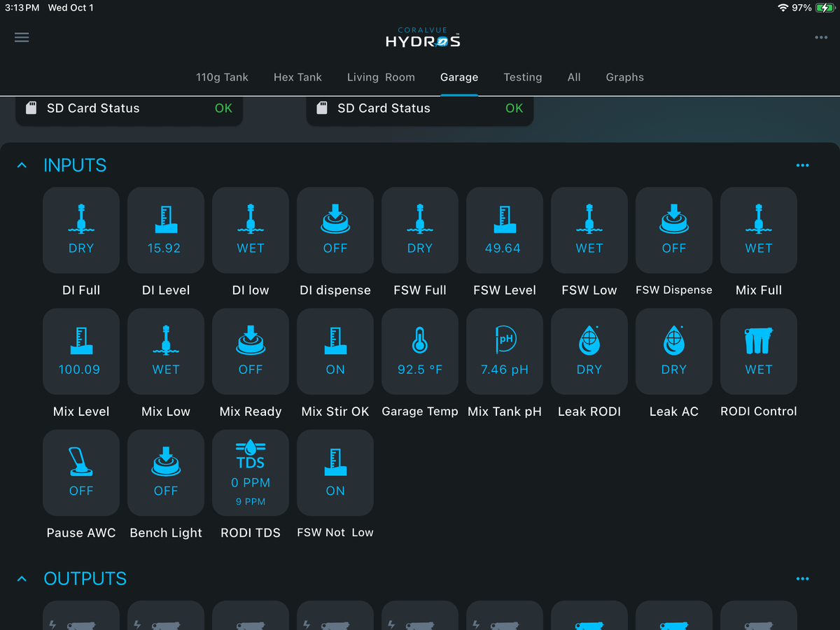This screenshot has width=840, height=630.
Task: Open the Graphs tab
Action: (x=625, y=77)
